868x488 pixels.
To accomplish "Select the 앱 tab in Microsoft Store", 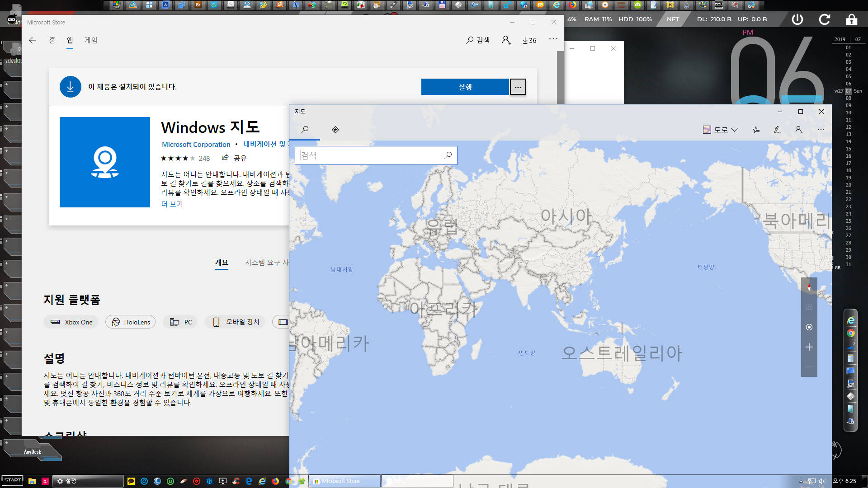I will pyautogui.click(x=70, y=40).
